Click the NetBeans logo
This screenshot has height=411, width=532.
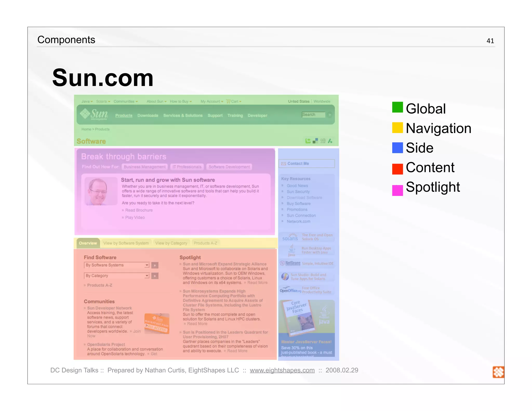tap(290, 263)
